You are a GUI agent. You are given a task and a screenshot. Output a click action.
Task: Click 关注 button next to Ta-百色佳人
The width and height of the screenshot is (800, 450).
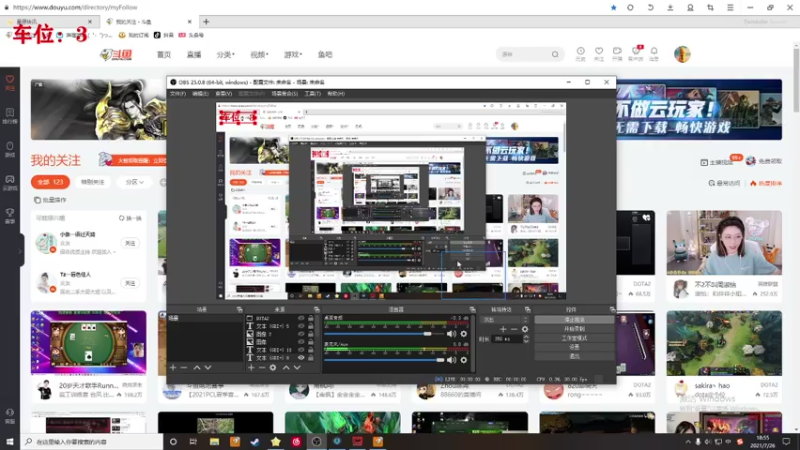[x=130, y=283]
